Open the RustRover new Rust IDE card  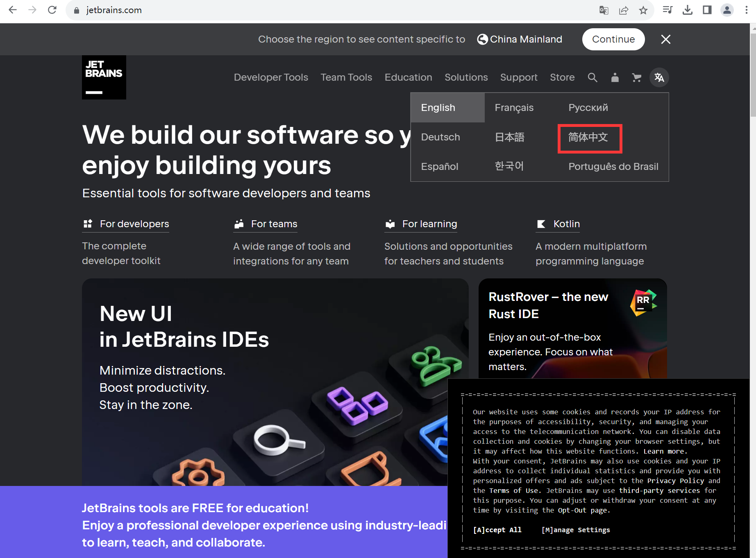[573, 329]
